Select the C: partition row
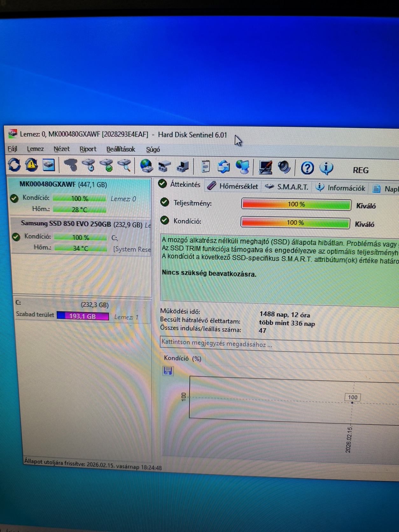The image size is (399, 532). coord(82,310)
